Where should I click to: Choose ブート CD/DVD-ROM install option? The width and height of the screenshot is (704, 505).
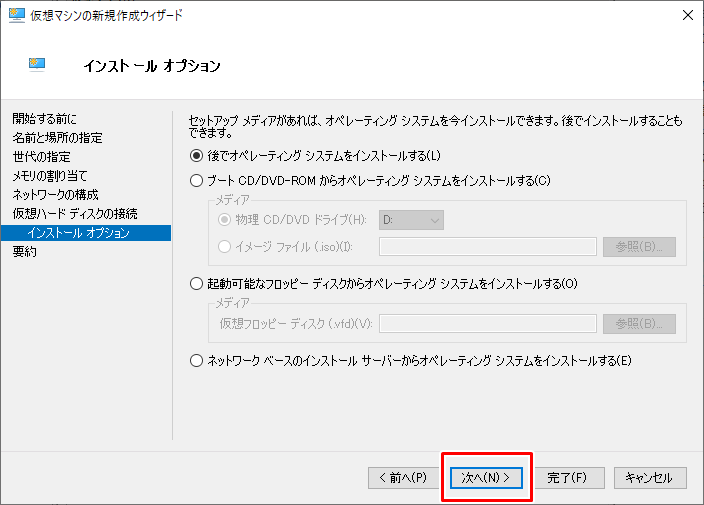196,181
